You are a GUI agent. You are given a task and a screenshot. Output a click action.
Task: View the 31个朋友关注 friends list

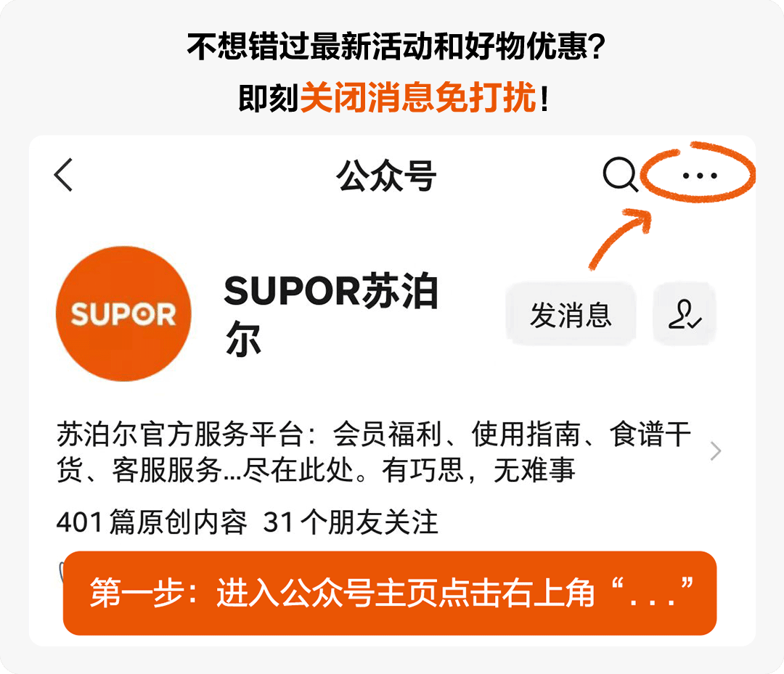tap(351, 522)
